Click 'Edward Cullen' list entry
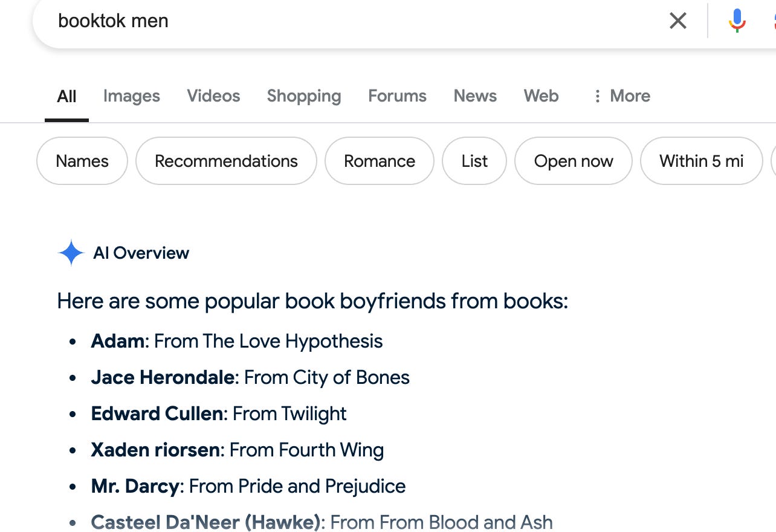This screenshot has height=532, width=776. [x=157, y=414]
